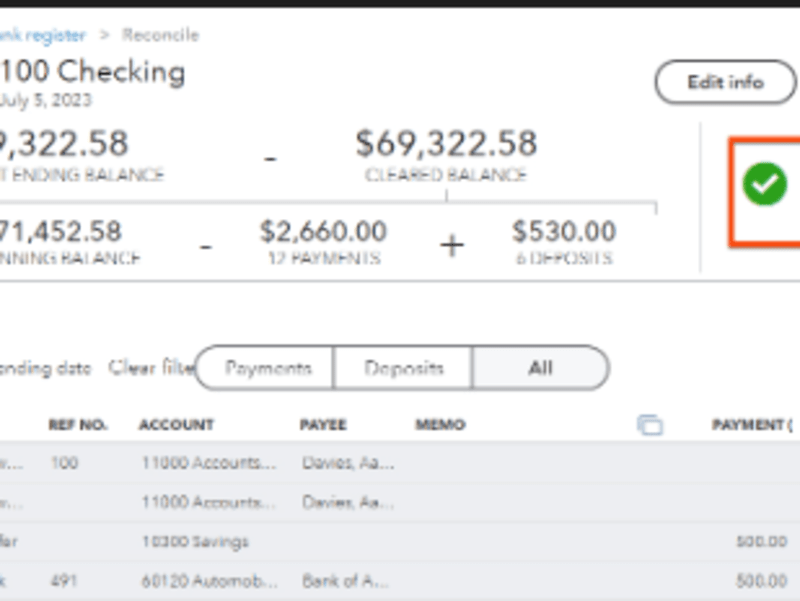Image resolution: width=800 pixels, height=601 pixels.
Task: Click the Bank of A... payee cell
Action: click(x=345, y=581)
